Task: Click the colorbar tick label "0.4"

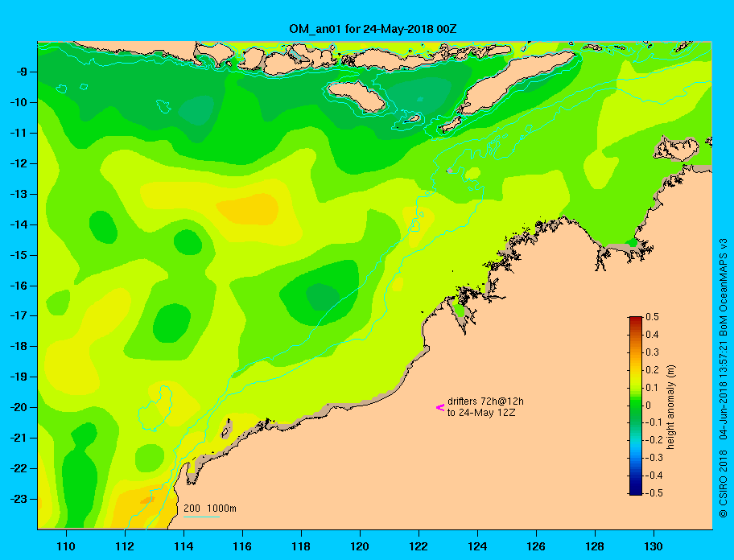Action: (x=652, y=335)
